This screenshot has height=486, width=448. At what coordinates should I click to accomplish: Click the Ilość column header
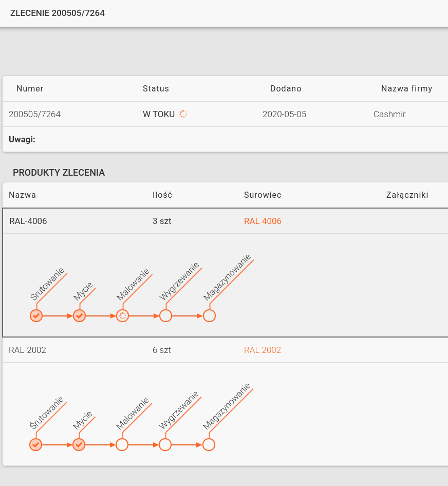coord(162,195)
